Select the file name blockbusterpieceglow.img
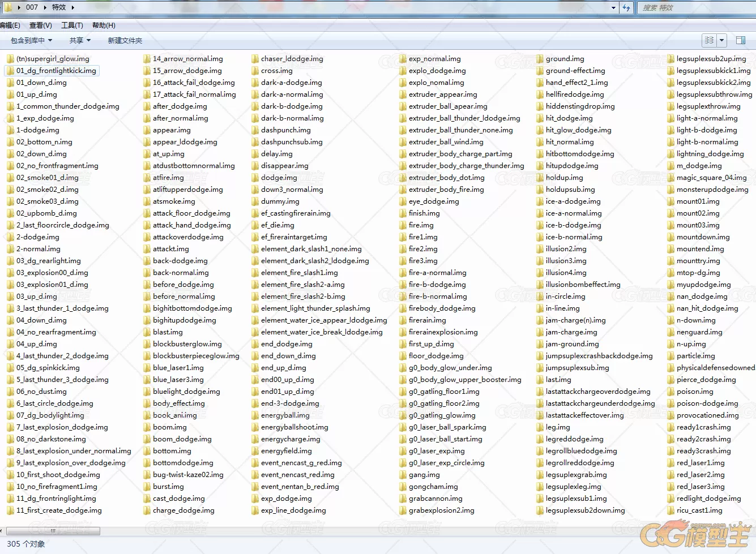 pyautogui.click(x=196, y=356)
